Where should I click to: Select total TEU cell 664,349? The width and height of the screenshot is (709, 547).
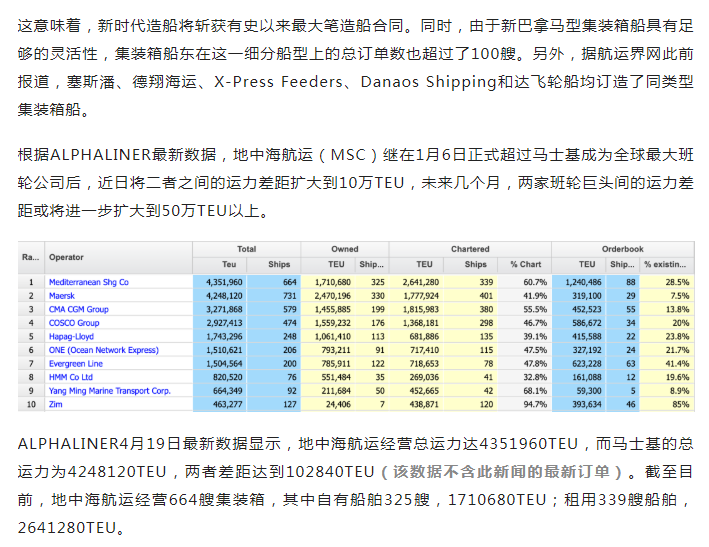point(220,391)
